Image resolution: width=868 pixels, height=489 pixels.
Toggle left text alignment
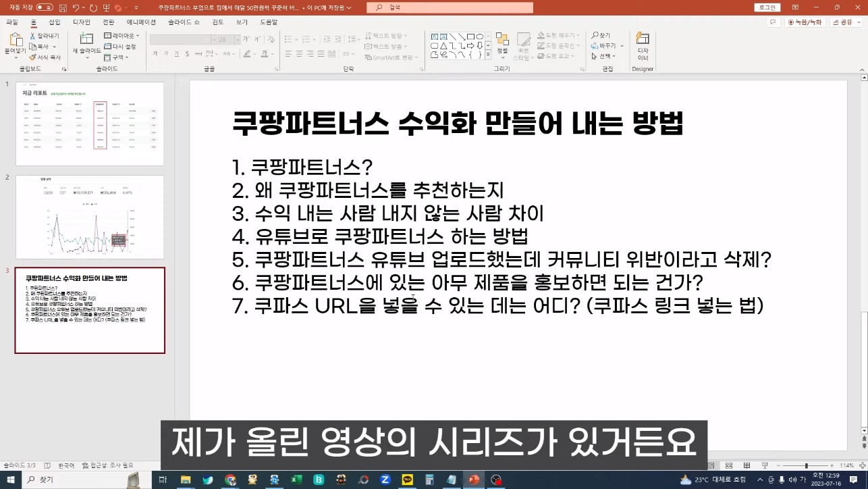[288, 54]
